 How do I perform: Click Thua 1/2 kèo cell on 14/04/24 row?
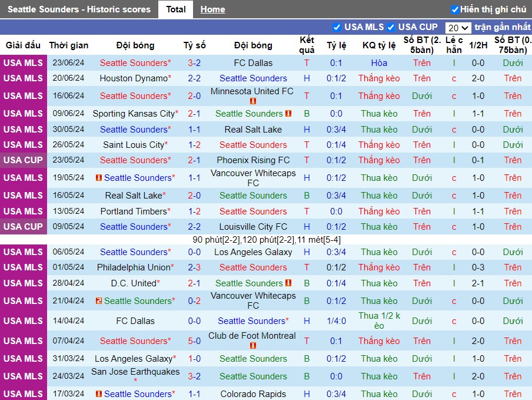click(379, 320)
